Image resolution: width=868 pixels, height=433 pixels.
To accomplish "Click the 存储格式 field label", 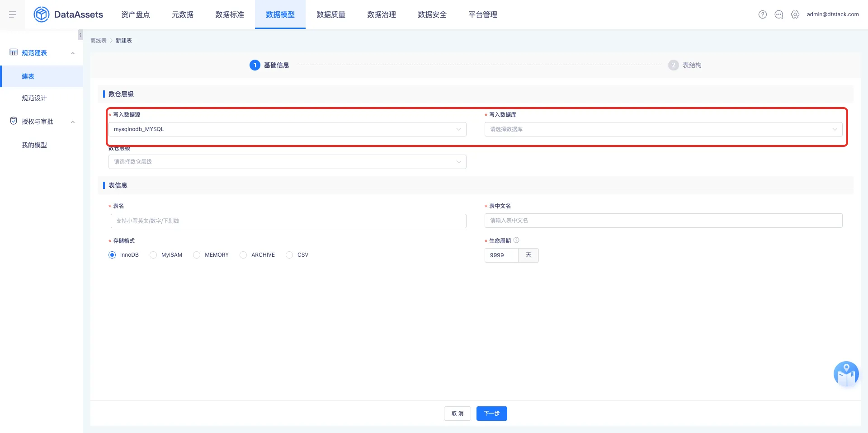I will coord(124,241).
